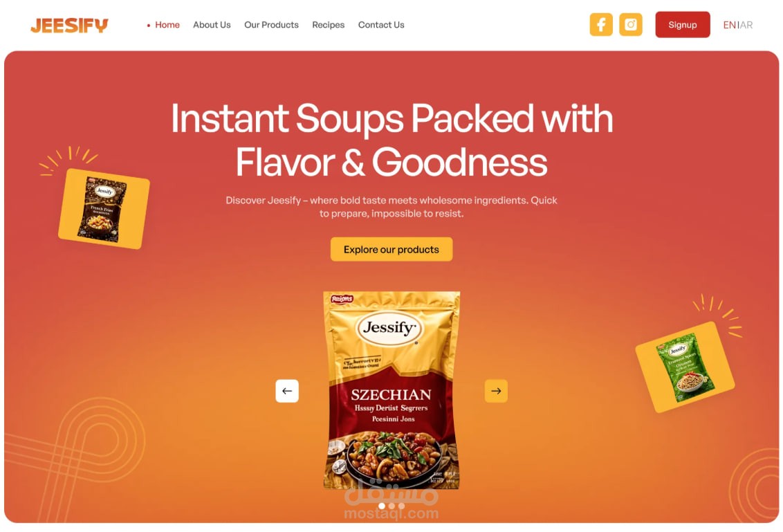This screenshot has height=532, width=783.
Task: Select the third carousel dot
Action: 401,506
